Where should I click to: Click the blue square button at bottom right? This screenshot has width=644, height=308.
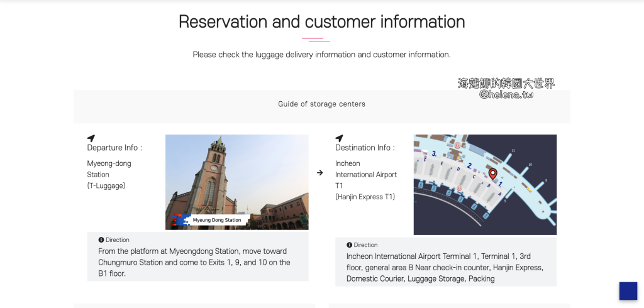pos(628,291)
